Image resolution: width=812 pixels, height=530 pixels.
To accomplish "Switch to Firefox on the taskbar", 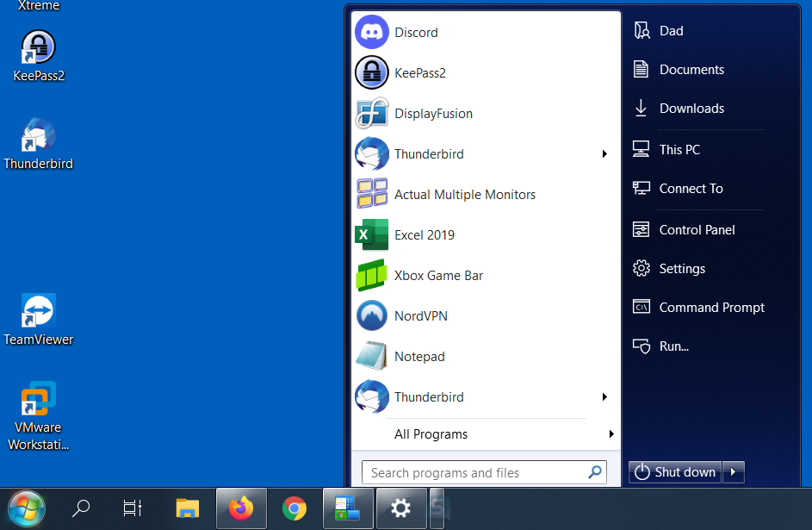I will point(241,508).
